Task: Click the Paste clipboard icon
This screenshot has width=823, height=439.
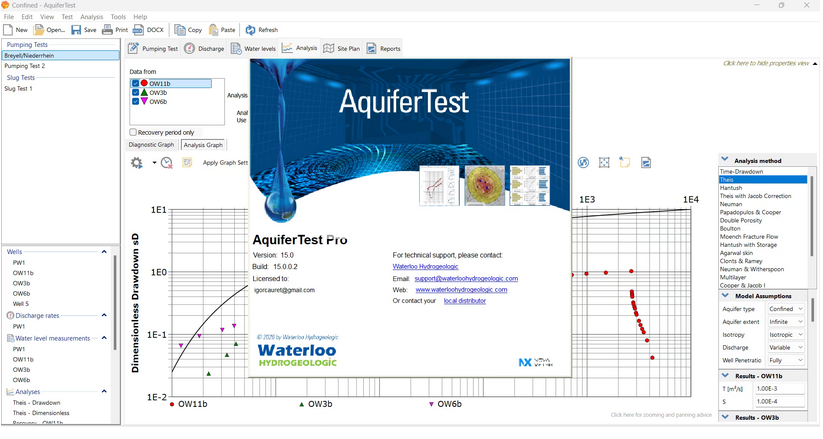Action: (214, 30)
